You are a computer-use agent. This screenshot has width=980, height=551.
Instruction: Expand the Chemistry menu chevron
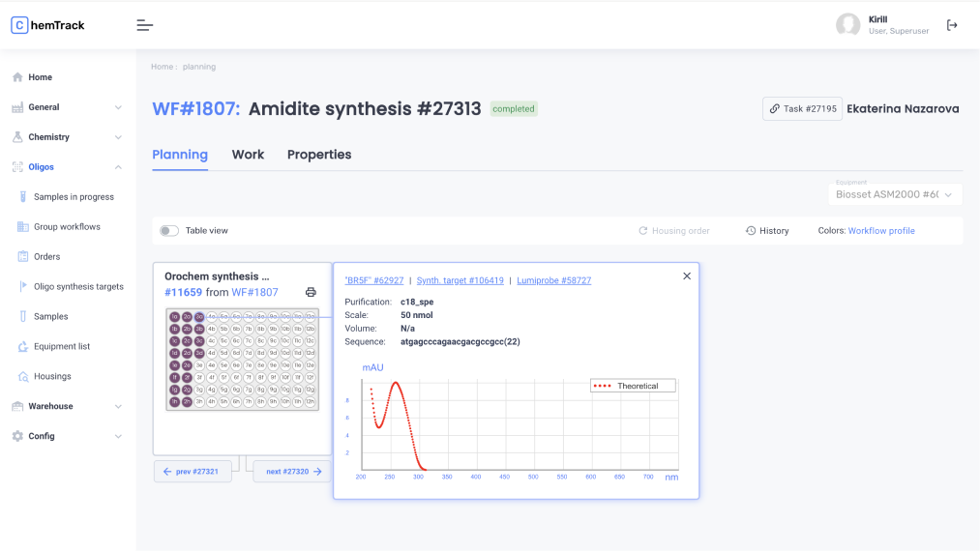pos(118,137)
